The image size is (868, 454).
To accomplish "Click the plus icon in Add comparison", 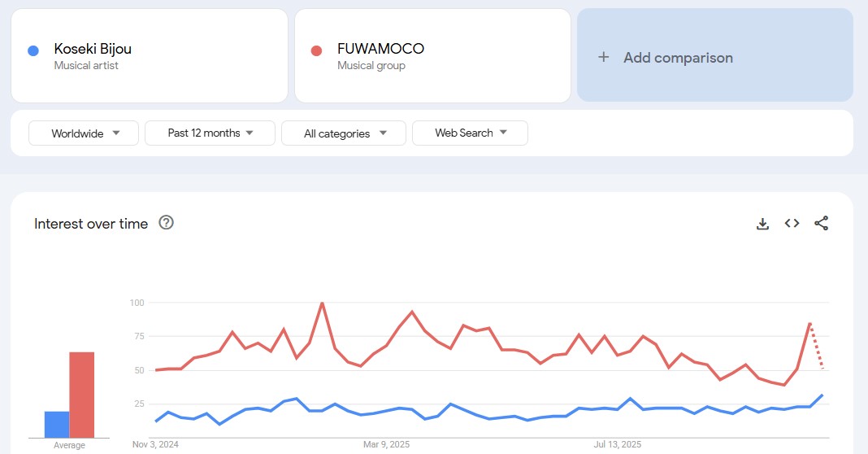I will click(x=604, y=56).
